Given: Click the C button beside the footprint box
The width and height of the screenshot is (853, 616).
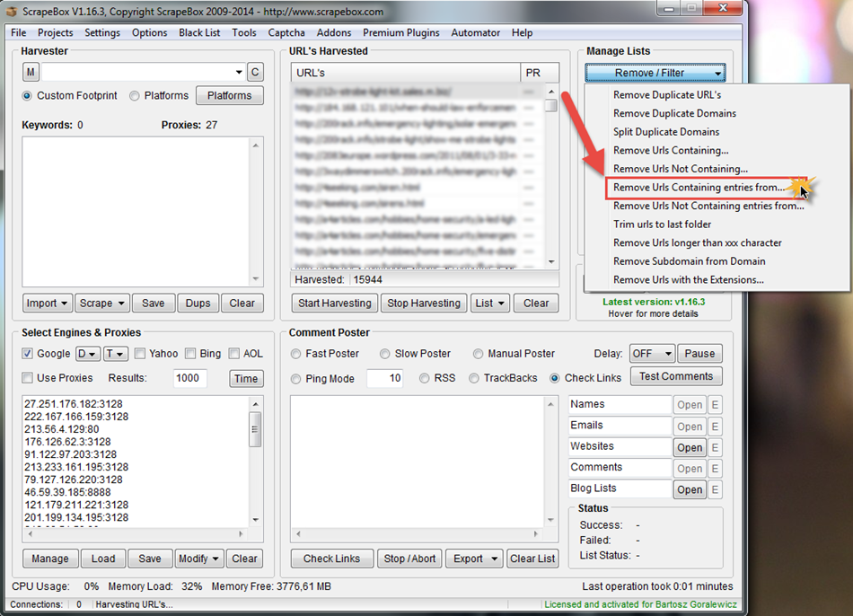Looking at the screenshot, I should [x=255, y=72].
